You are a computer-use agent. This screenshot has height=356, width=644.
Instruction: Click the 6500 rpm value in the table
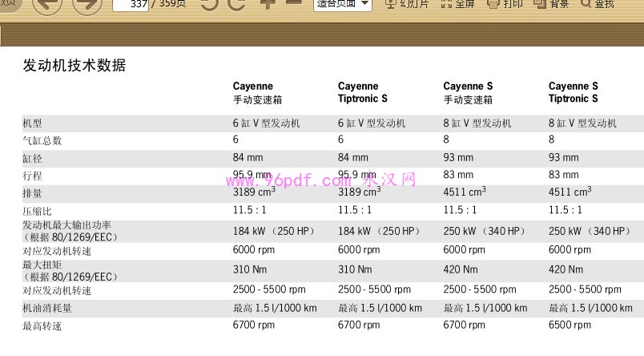pyautogui.click(x=571, y=326)
